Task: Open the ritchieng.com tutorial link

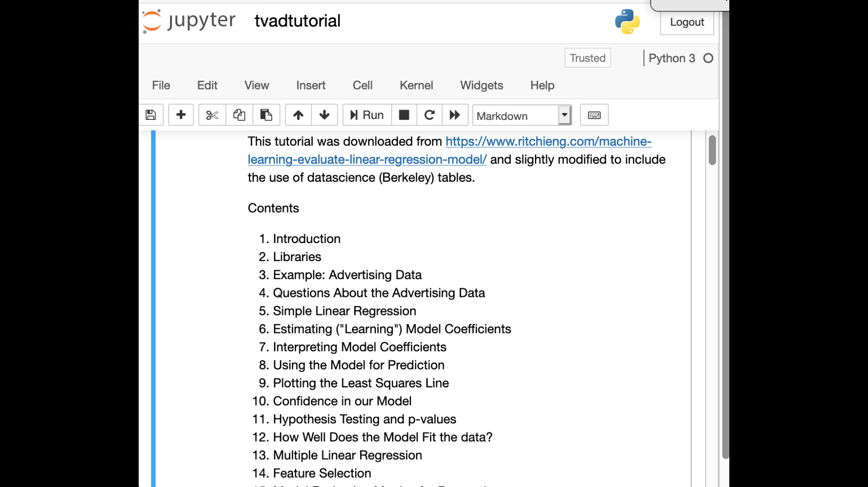Action: 548,142
